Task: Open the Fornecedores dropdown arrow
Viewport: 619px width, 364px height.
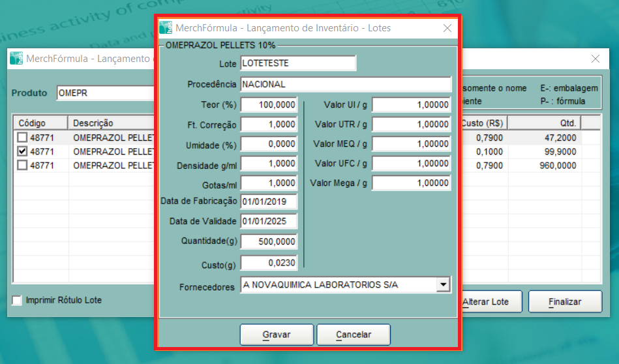Action: 444,285
